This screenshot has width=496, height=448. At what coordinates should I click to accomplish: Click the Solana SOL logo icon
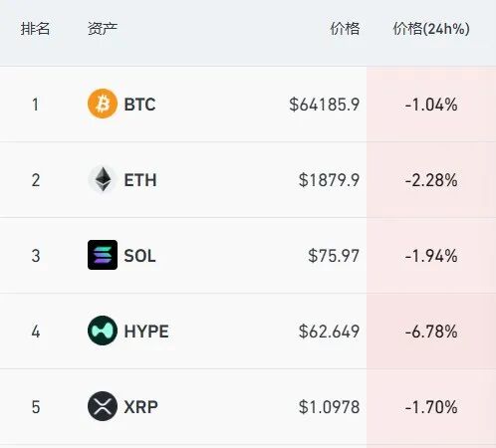[x=103, y=255]
